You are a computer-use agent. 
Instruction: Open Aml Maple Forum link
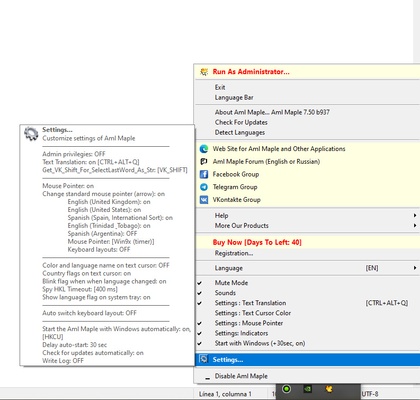click(x=266, y=162)
